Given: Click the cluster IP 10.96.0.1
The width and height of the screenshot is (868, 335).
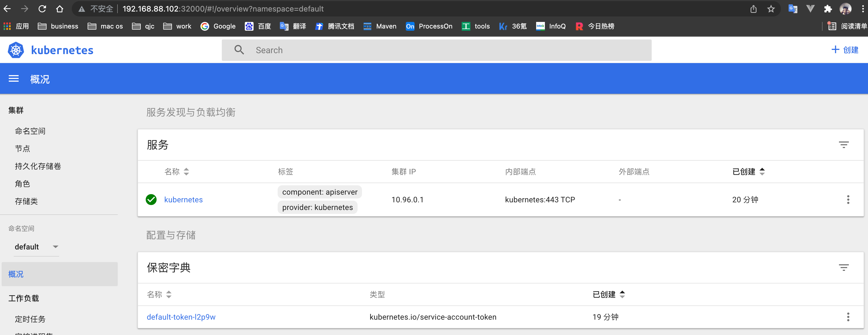Looking at the screenshot, I should (x=407, y=200).
